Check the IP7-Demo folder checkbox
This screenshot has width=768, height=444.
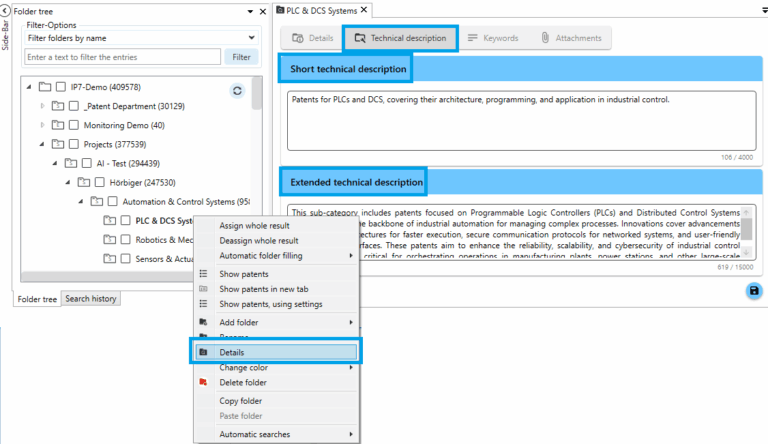tap(61, 87)
